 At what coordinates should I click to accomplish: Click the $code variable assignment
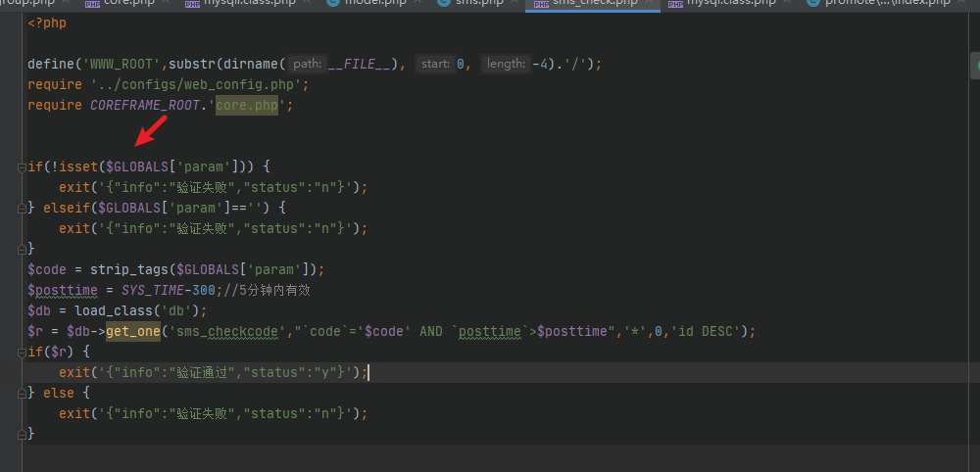[x=47, y=269]
